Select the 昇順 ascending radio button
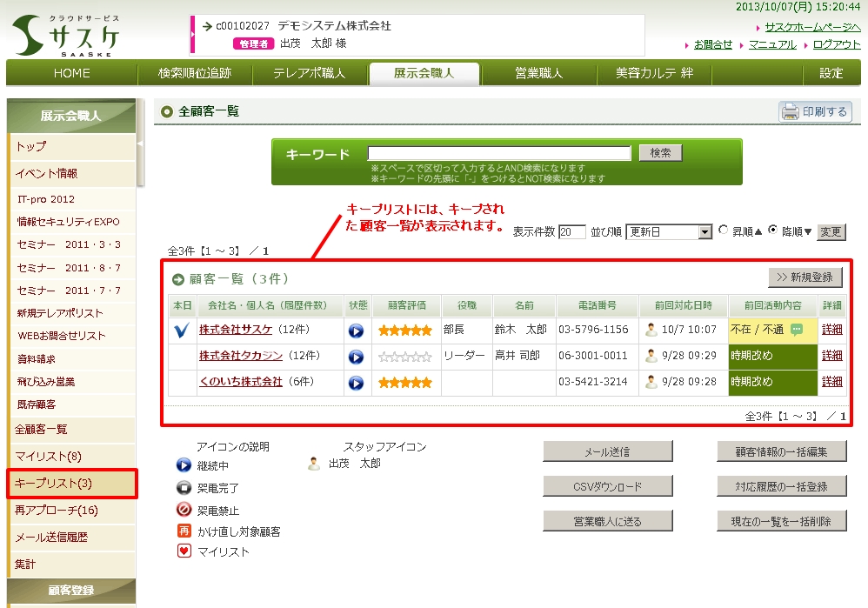The width and height of the screenshot is (868, 608). click(724, 231)
